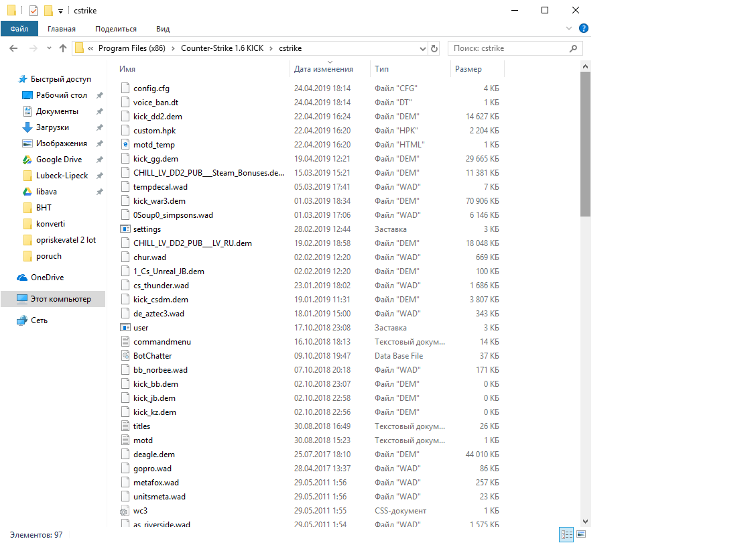The height and width of the screenshot is (543, 756).
Task: Select Быстрый доступ in navigation pane
Action: [x=60, y=79]
